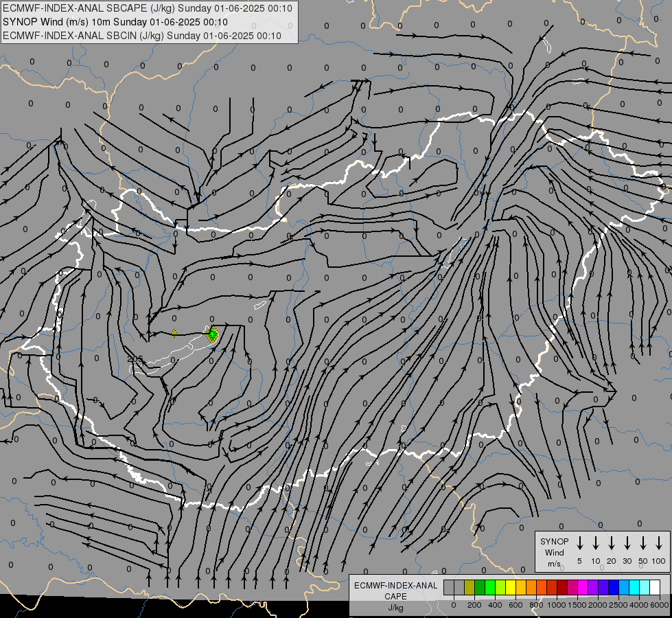Click the '30' label in wind legend
The image size is (672, 618).
click(627, 561)
